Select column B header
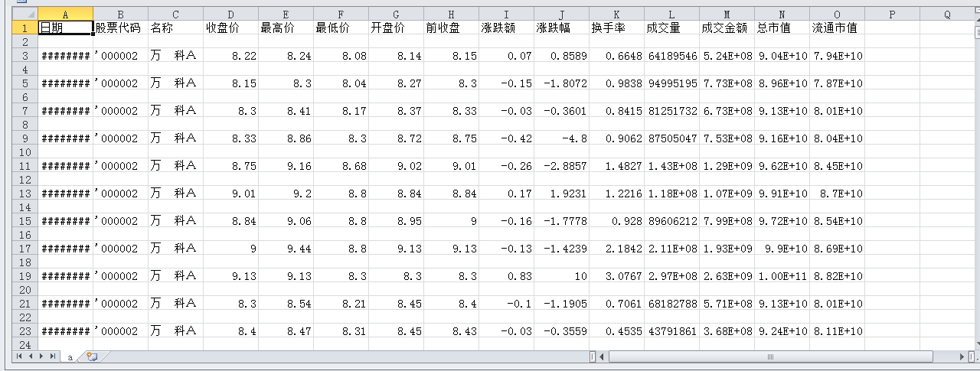Screen dimensions: 980x371 coord(120,15)
